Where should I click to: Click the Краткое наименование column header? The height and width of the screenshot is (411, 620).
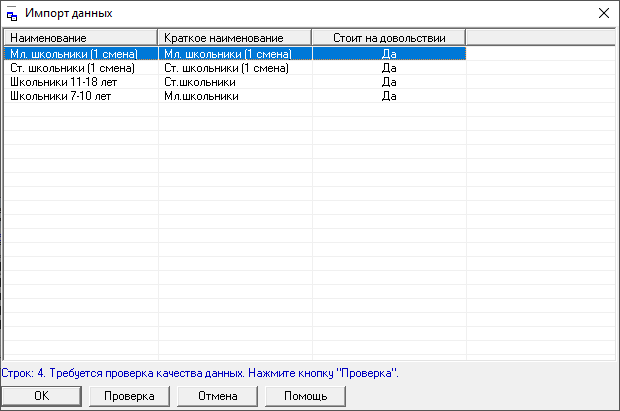pyautogui.click(x=235, y=38)
